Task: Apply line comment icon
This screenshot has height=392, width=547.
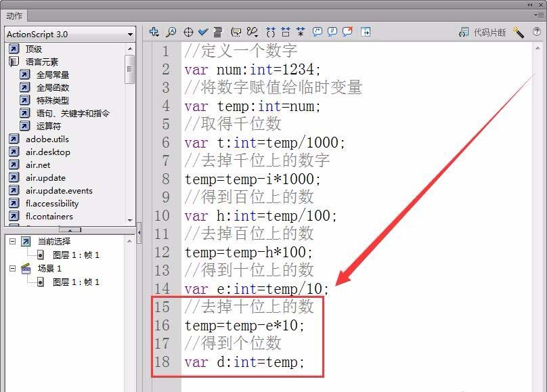Action: pyautogui.click(x=332, y=32)
